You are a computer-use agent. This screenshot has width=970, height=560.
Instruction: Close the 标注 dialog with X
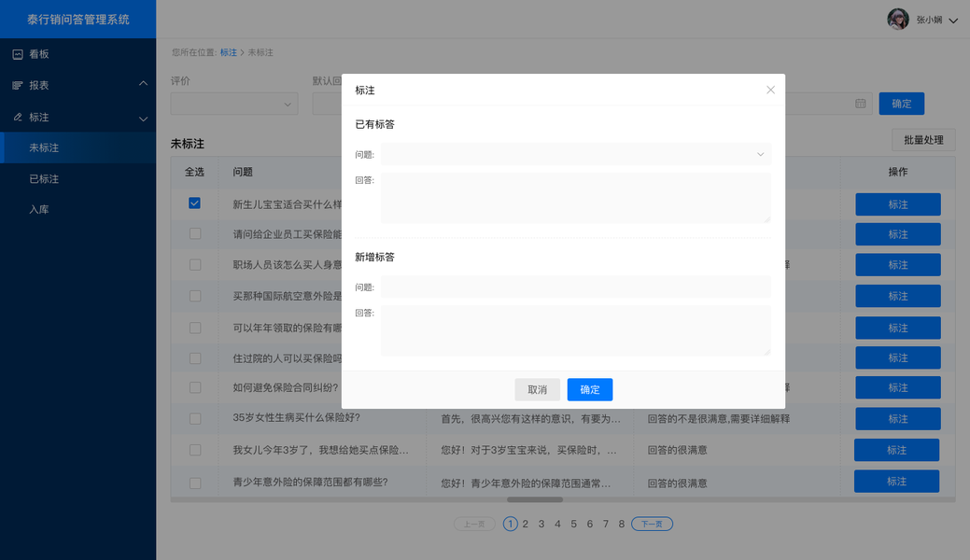pyautogui.click(x=770, y=90)
